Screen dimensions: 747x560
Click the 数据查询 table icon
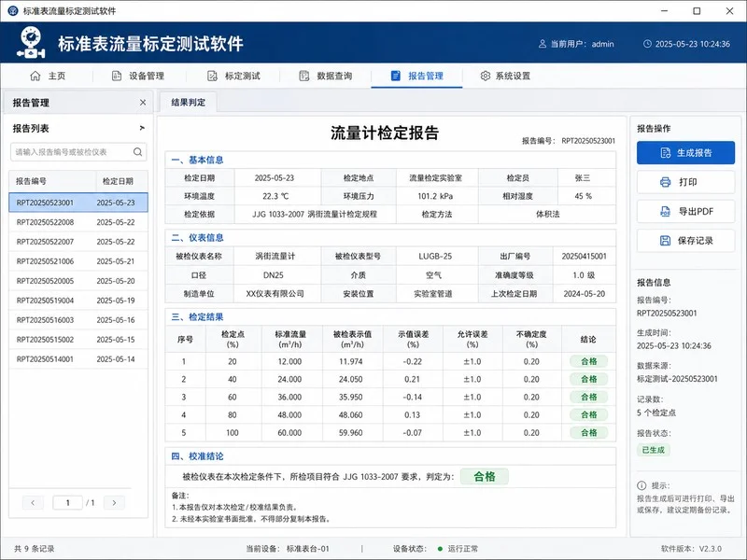[x=304, y=76]
